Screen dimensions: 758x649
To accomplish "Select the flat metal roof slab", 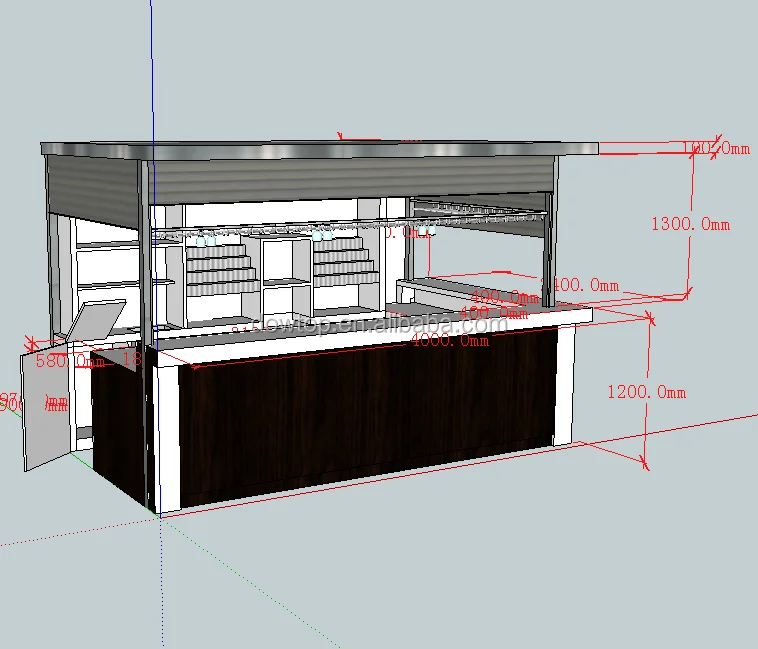I will (320, 149).
